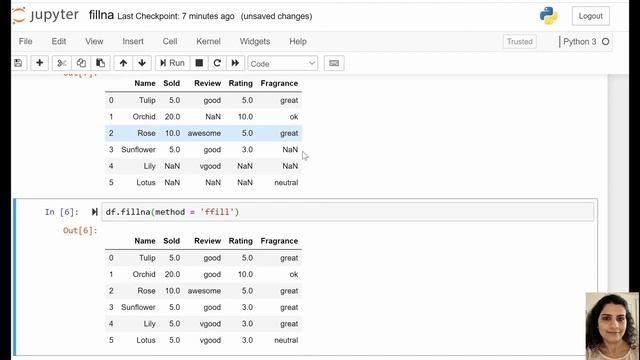Open the Kernel menu
Screen dimensions: 640x360
click(209, 41)
